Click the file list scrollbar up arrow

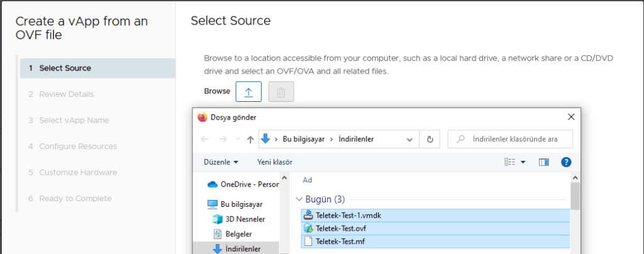tap(575, 178)
